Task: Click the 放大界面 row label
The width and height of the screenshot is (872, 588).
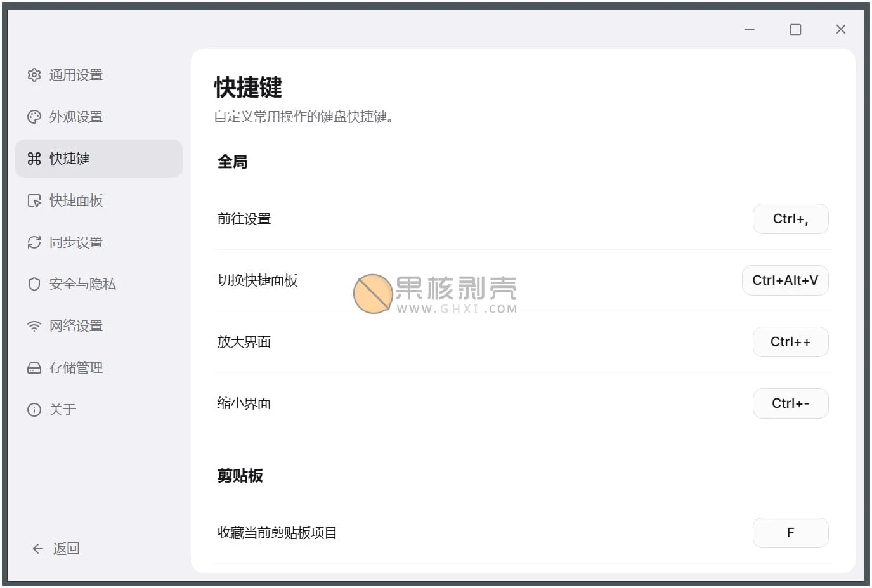Action: [244, 342]
